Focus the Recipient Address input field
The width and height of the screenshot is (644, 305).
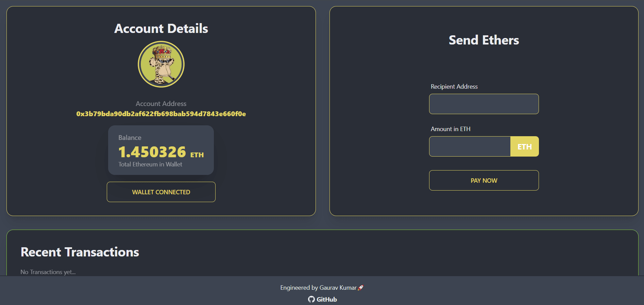484,104
